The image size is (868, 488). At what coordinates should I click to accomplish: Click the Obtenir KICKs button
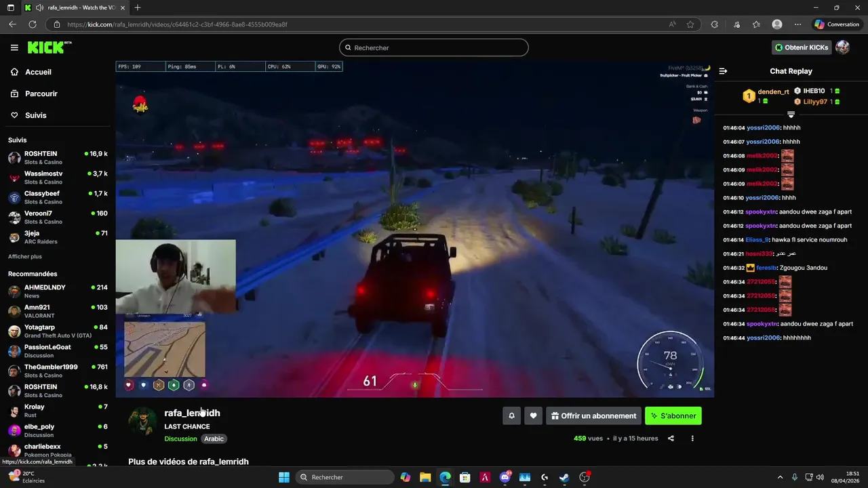[x=802, y=47]
